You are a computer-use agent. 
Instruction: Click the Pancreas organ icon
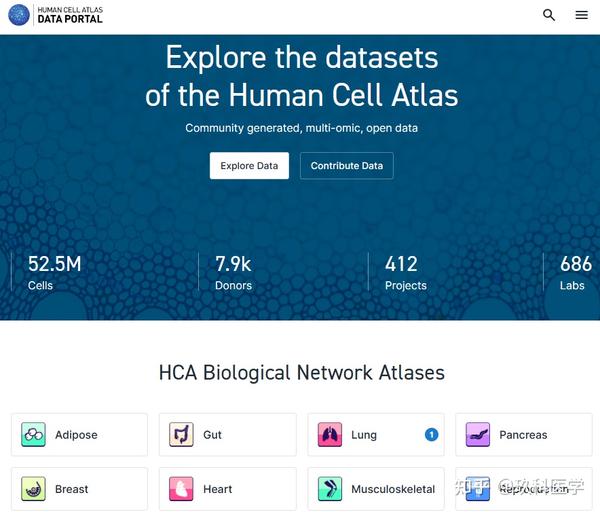[x=478, y=435]
